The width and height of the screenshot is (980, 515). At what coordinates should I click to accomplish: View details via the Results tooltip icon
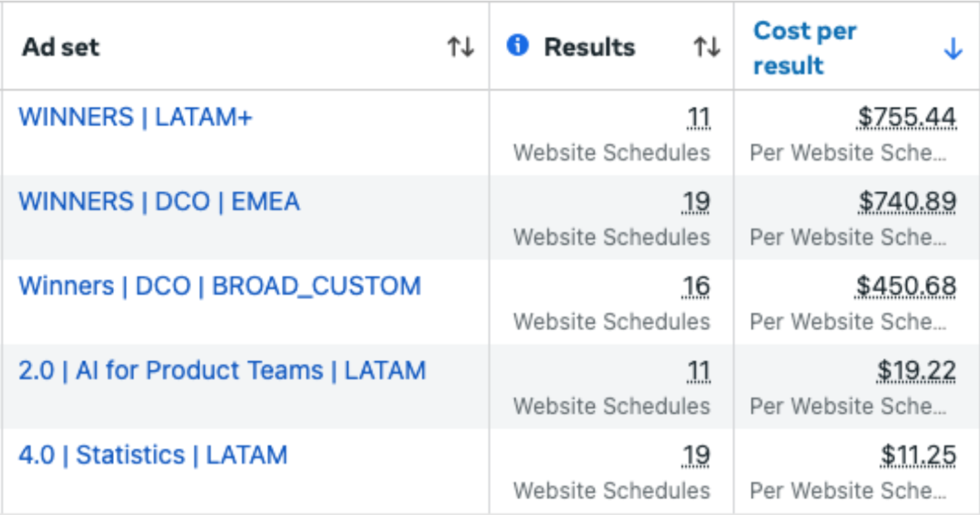tap(517, 46)
